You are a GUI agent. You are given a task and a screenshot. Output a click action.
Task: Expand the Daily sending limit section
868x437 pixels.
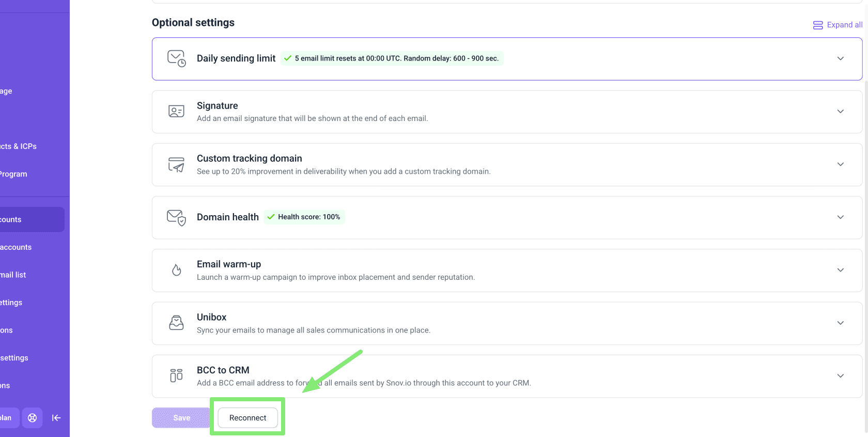point(841,58)
